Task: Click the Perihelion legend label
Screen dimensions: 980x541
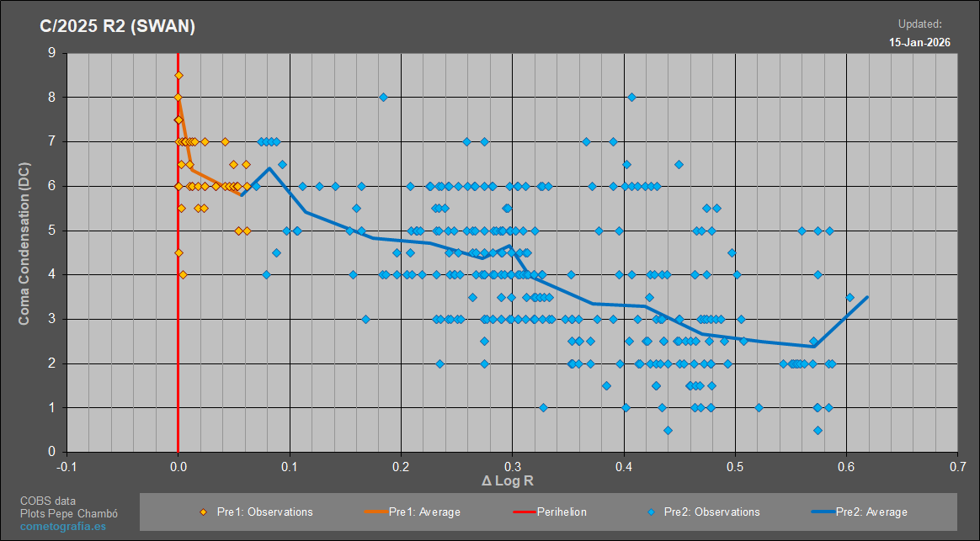Action: (562, 512)
